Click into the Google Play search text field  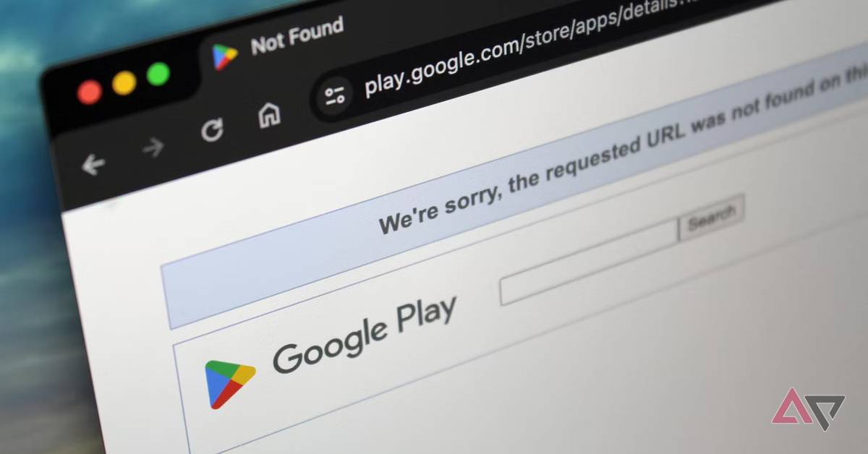click(x=590, y=264)
